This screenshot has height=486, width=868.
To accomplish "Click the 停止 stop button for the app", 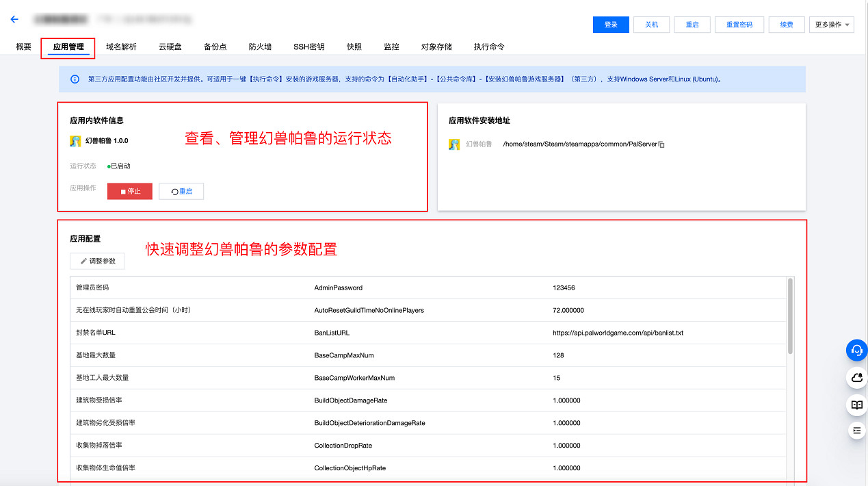I will (x=129, y=191).
